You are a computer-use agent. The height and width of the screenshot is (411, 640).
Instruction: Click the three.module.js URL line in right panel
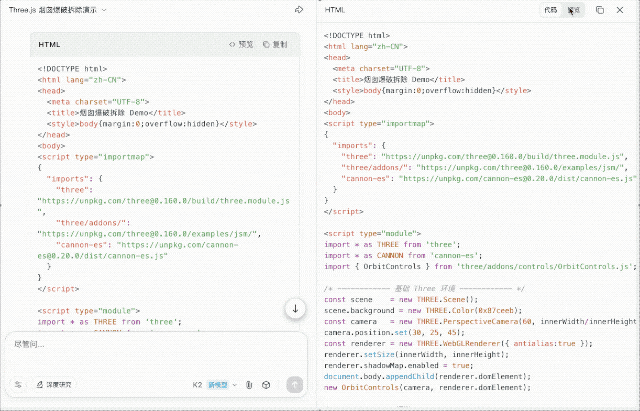(484, 156)
